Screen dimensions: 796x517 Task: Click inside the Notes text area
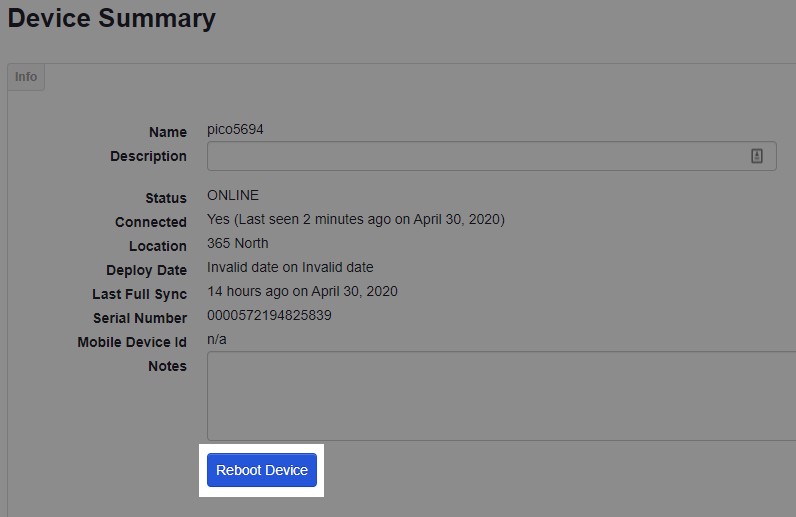500,395
